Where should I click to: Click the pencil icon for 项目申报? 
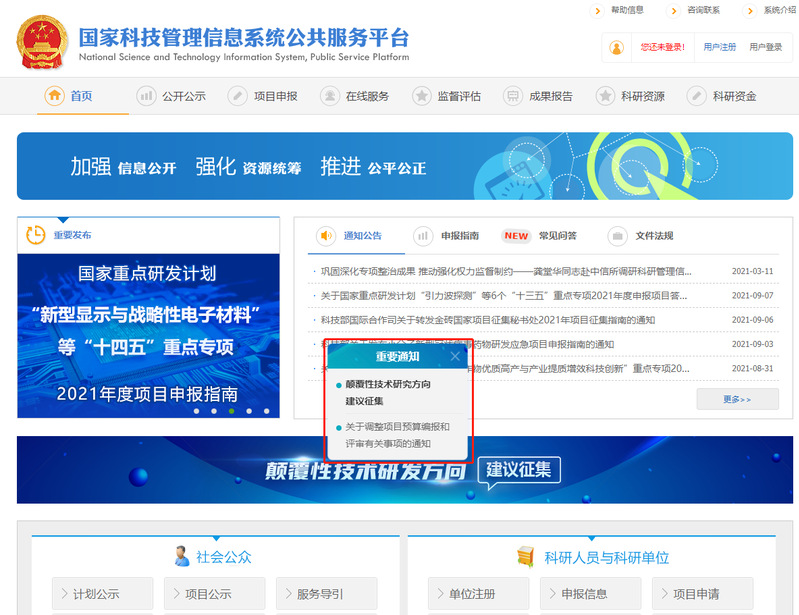pyautogui.click(x=237, y=96)
